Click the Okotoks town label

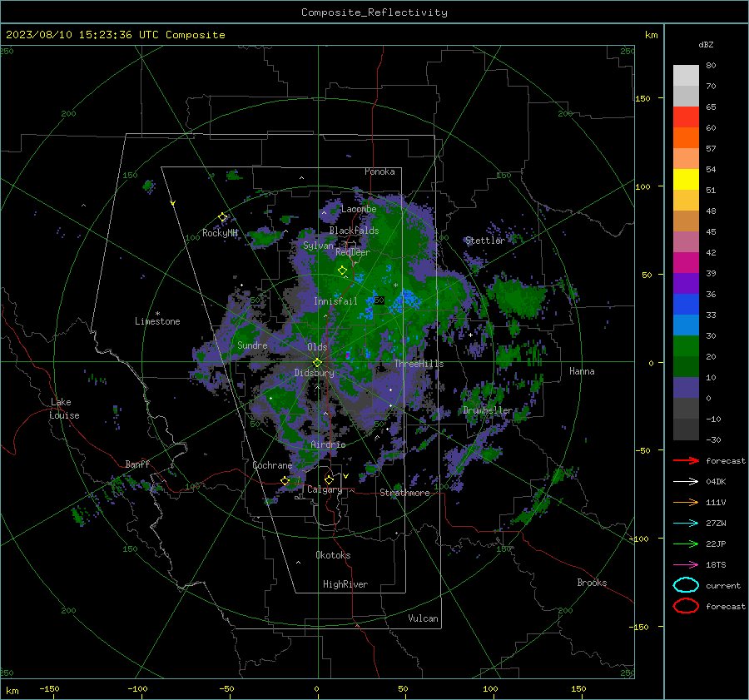click(333, 555)
